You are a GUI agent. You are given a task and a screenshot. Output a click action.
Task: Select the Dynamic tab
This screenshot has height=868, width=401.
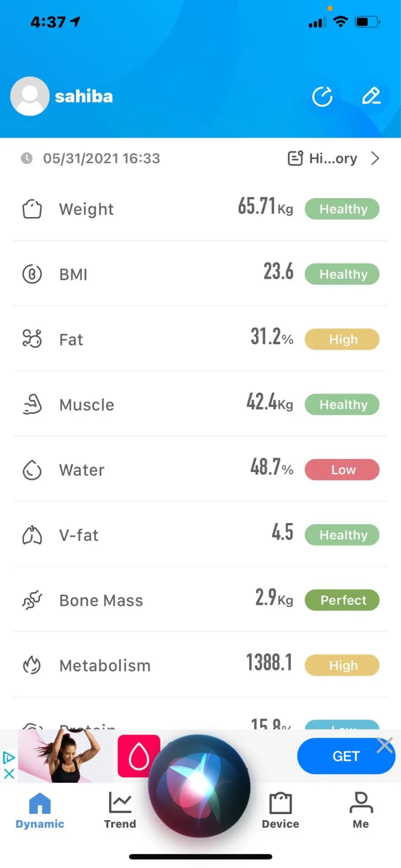pos(40,810)
